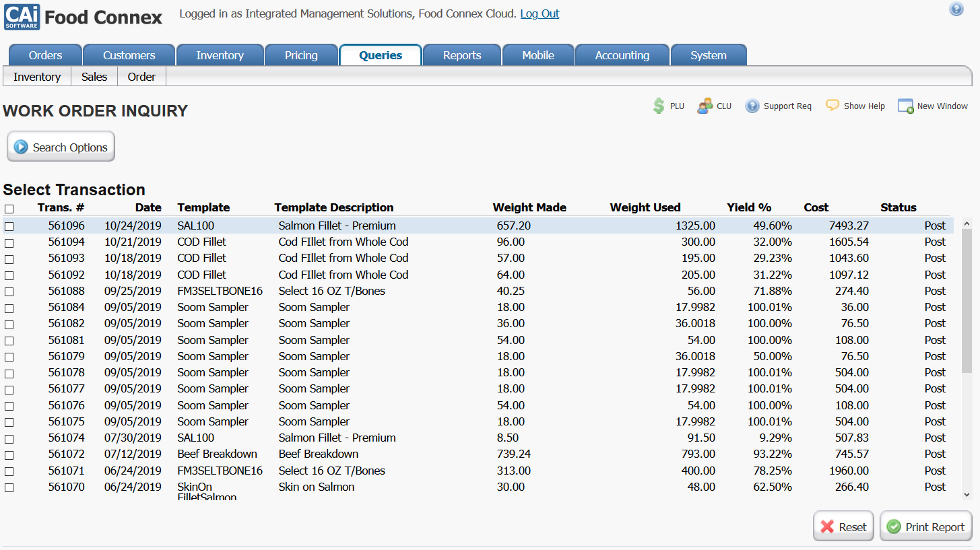Toggle the select-all header checkbox

click(x=9, y=209)
